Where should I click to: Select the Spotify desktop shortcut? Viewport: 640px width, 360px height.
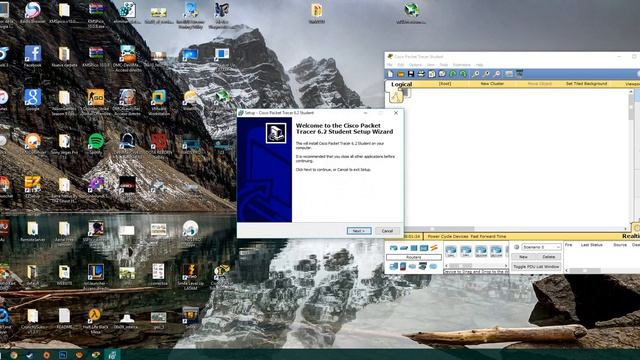[x=96, y=144]
